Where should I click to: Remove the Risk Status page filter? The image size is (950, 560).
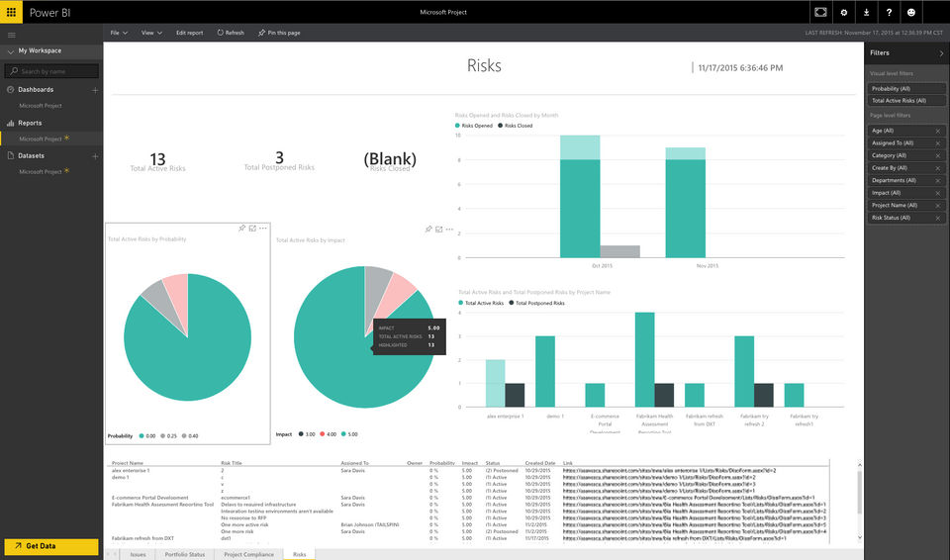[938, 218]
